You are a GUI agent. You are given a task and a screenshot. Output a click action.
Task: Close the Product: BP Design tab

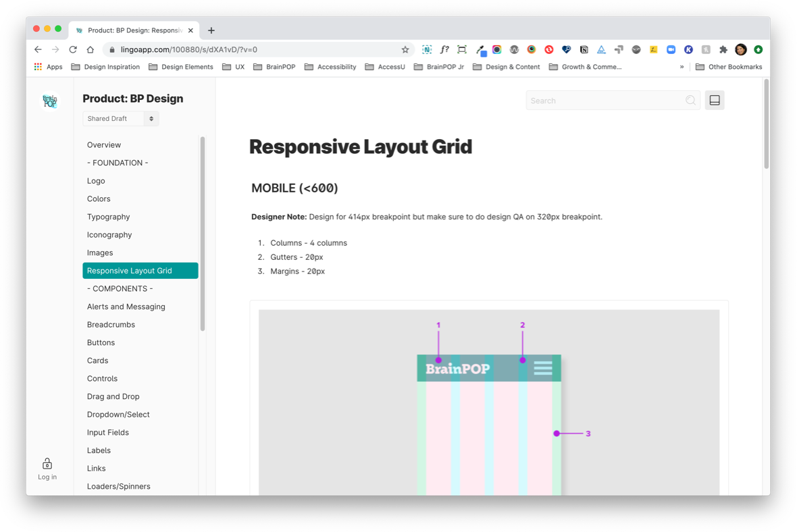click(190, 30)
